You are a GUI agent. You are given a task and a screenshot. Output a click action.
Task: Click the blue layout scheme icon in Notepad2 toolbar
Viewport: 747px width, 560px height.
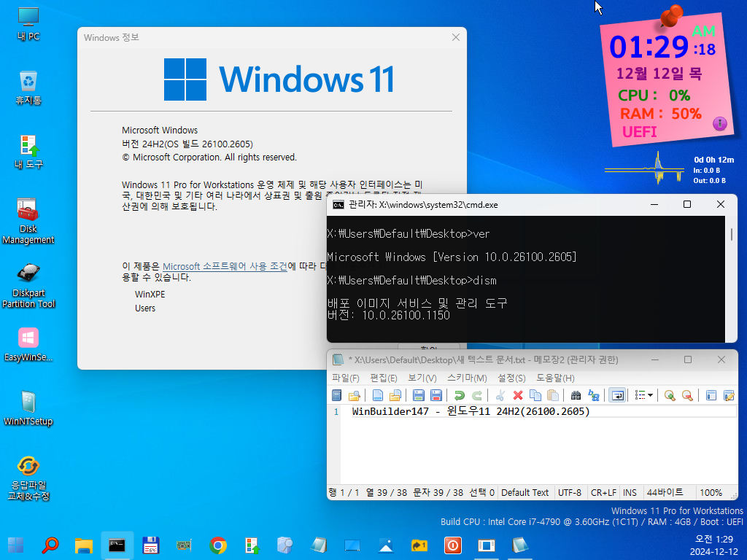tap(711, 395)
